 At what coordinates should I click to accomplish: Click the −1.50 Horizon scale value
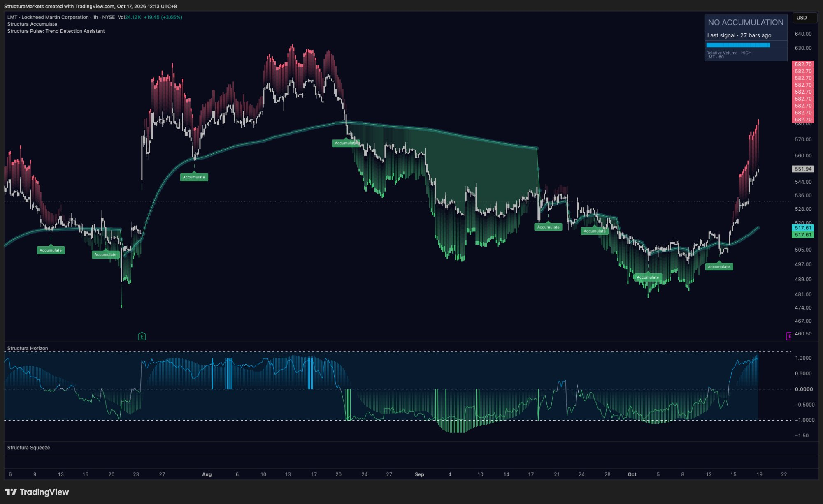click(802, 435)
